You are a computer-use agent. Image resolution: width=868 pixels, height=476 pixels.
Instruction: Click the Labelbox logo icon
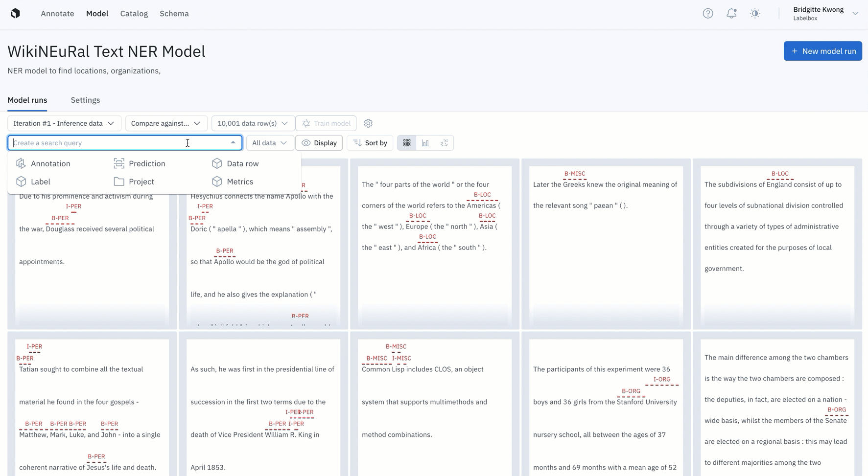tap(15, 13)
